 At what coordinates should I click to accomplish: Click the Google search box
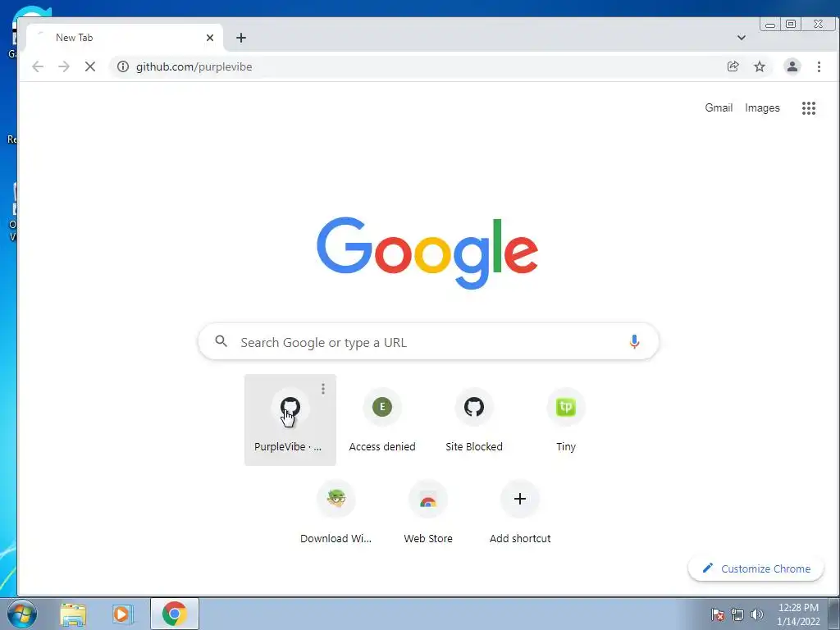click(428, 341)
